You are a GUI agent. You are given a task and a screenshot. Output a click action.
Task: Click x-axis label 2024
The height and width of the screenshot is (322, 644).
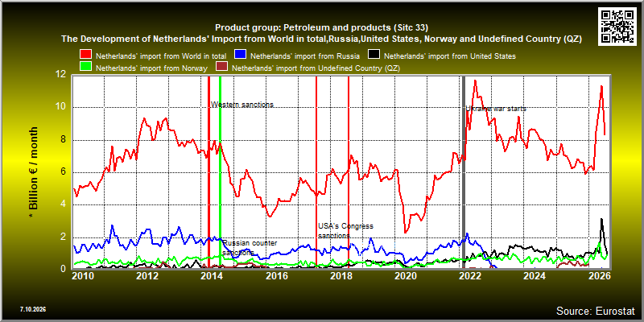535,275
